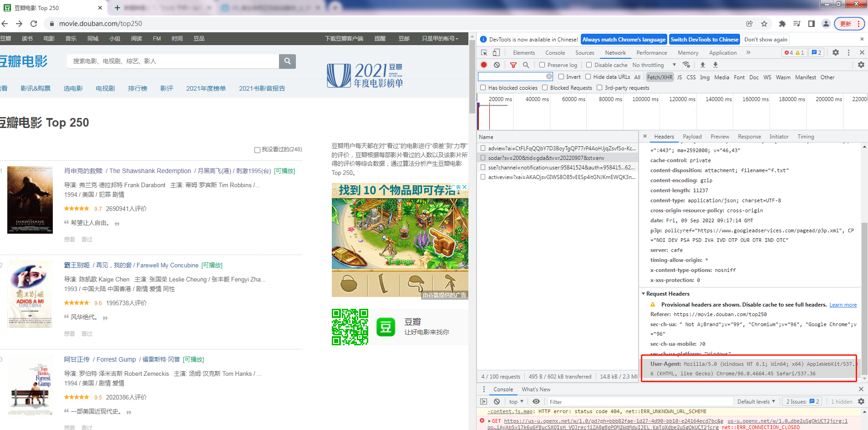Open Application tab

pos(723,53)
